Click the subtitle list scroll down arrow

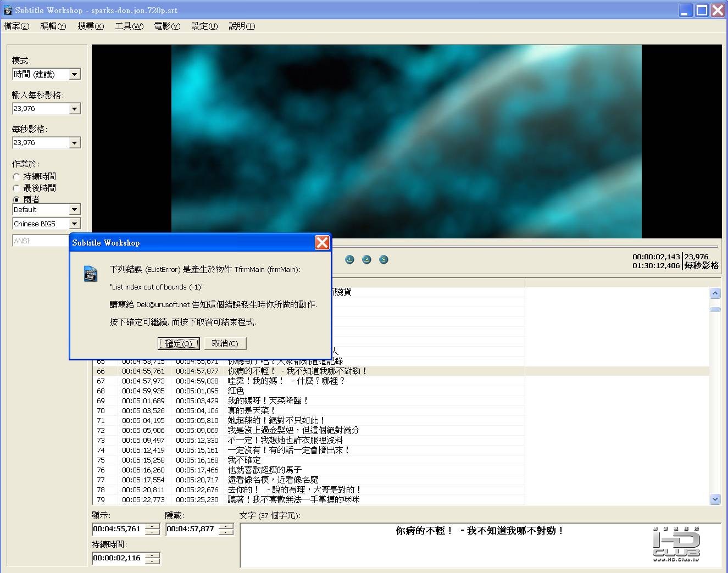(x=715, y=499)
